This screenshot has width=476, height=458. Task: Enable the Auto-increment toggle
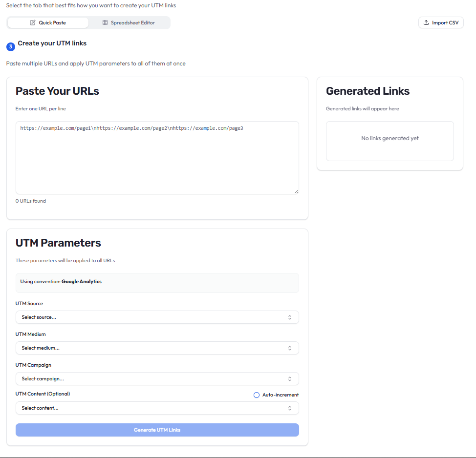(257, 395)
